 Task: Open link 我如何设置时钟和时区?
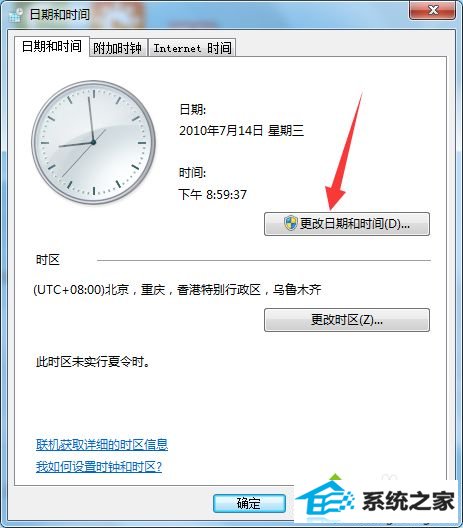click(x=99, y=467)
